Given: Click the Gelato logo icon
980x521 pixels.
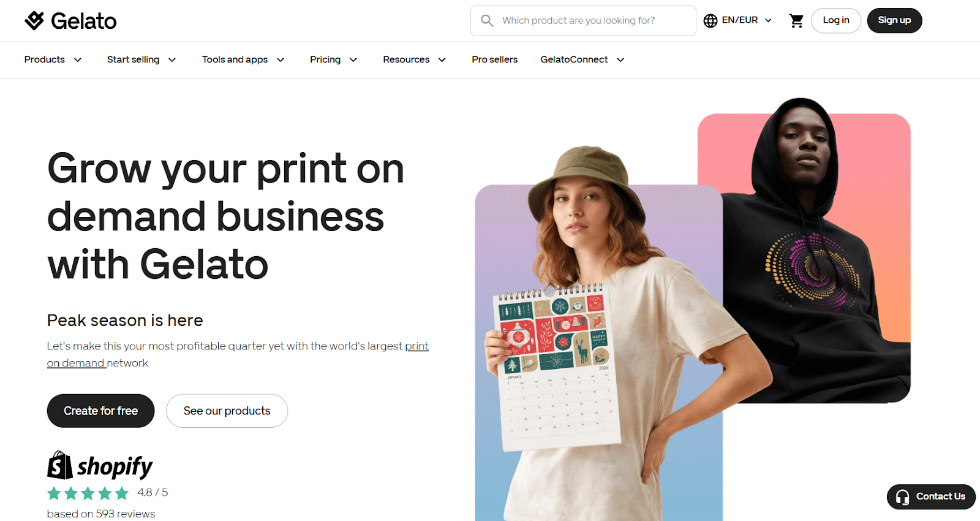Looking at the screenshot, I should pyautogui.click(x=34, y=20).
